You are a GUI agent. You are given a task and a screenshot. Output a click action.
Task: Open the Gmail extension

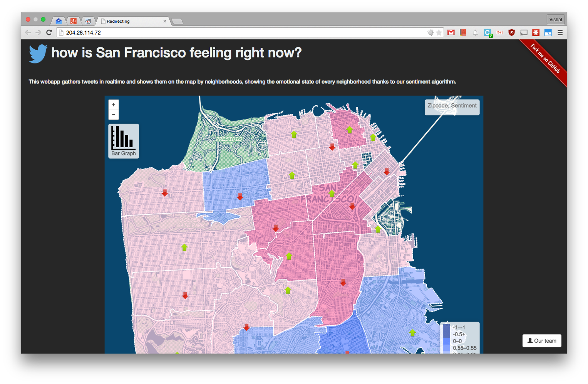[451, 33]
